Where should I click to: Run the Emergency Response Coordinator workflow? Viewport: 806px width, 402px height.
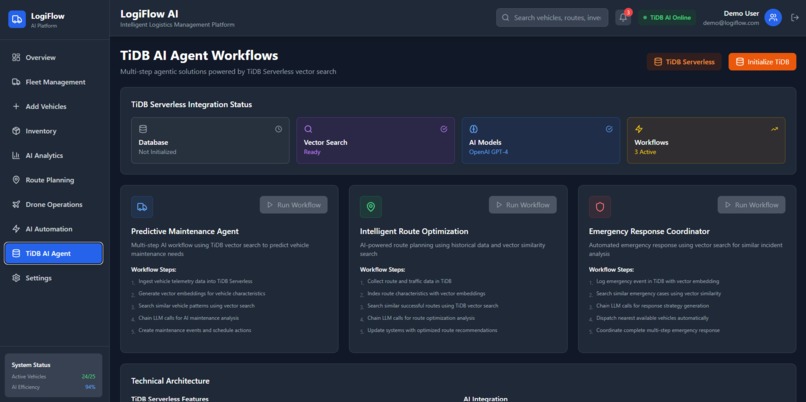pyautogui.click(x=752, y=205)
